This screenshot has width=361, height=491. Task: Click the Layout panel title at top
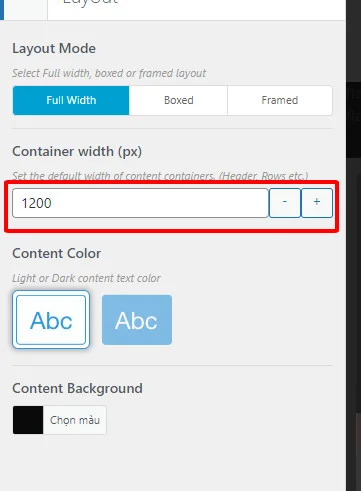pyautogui.click(x=90, y=3)
